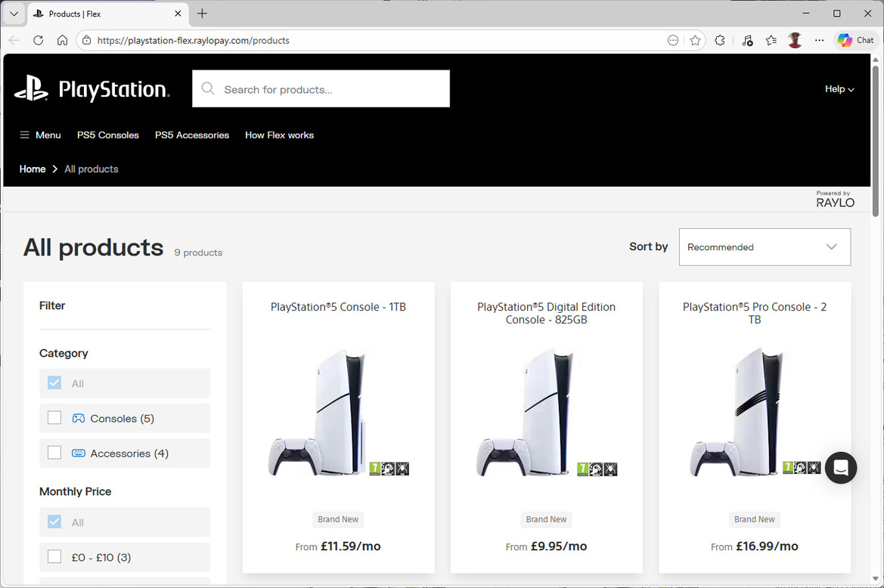Check the Accessories (4) category filter
The width and height of the screenshot is (884, 588).
coord(54,453)
